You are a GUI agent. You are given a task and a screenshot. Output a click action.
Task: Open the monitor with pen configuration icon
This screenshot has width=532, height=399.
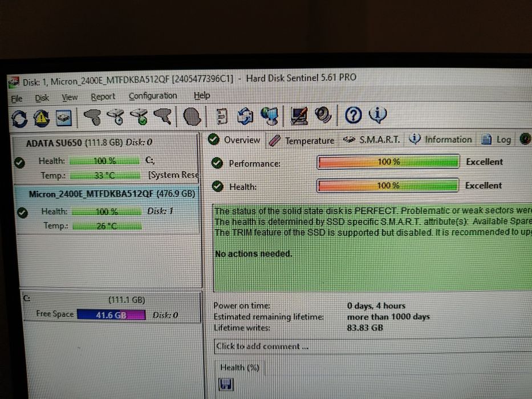pyautogui.click(x=299, y=115)
